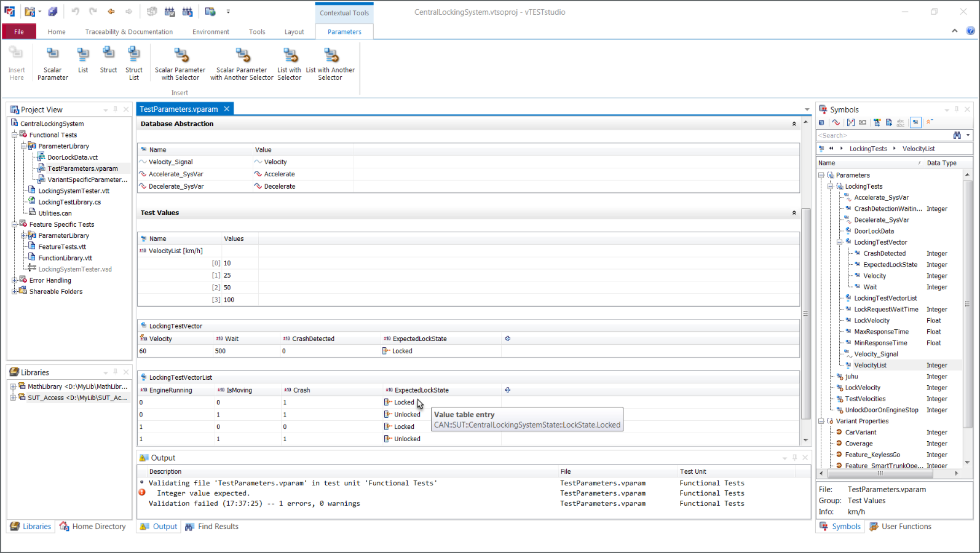Insert Scalar Parameter with Another Selector
Viewport: 980px width, 553px height.
coord(242,63)
